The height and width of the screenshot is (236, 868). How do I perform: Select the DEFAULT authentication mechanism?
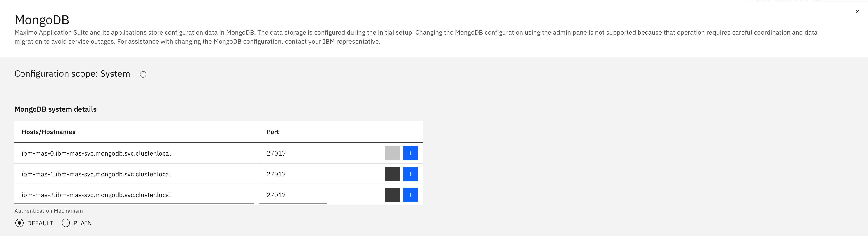pos(19,223)
